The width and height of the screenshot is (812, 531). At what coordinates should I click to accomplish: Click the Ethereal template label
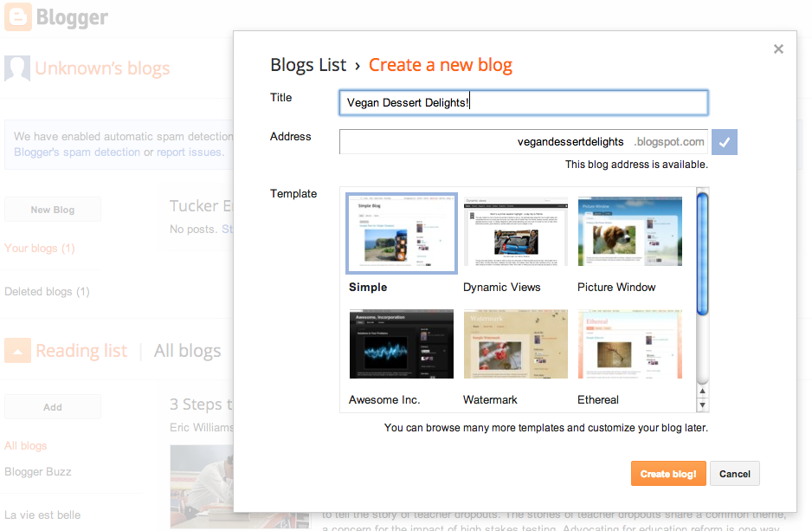pos(598,400)
